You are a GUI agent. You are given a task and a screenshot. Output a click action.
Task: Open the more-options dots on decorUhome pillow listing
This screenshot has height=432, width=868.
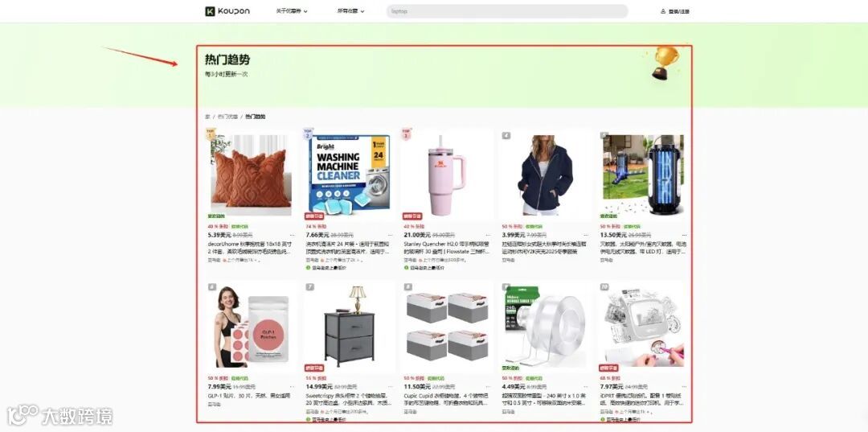click(x=293, y=236)
